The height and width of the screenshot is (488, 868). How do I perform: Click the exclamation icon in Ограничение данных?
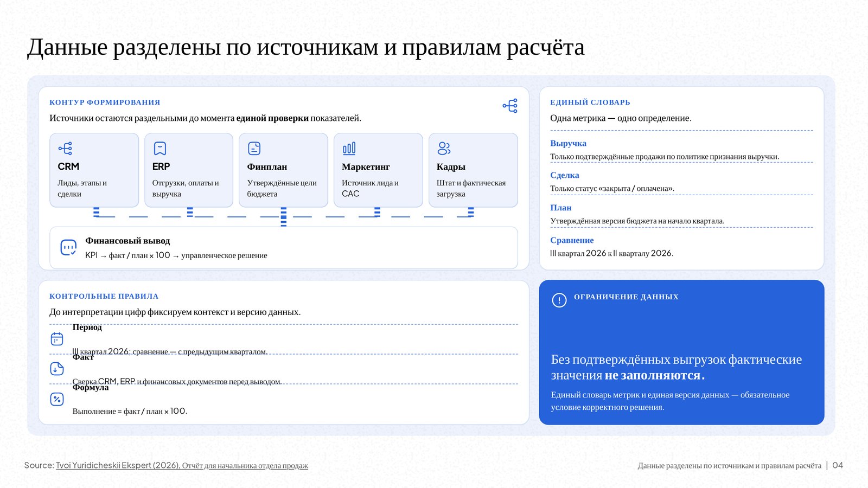559,300
